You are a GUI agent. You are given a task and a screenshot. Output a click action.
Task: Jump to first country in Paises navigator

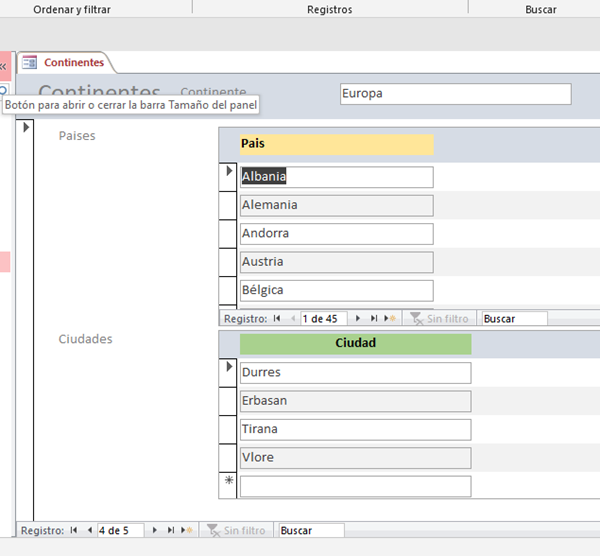(276, 319)
